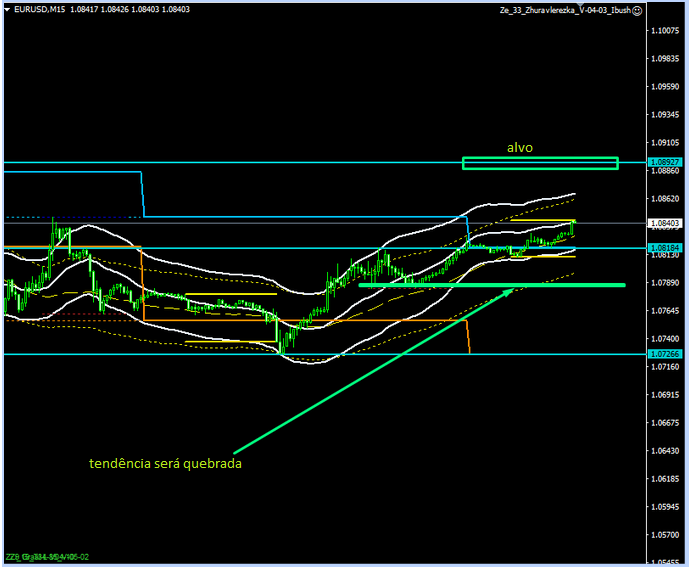689x567 pixels.
Task: Click the 'alvo' text label
Action: (519, 147)
